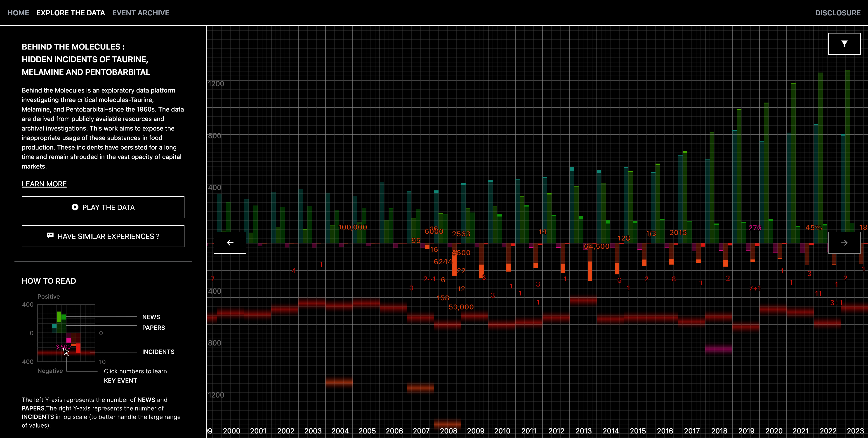Image resolution: width=868 pixels, height=438 pixels.
Task: Select the 64,500 event marker
Action: coord(597,246)
